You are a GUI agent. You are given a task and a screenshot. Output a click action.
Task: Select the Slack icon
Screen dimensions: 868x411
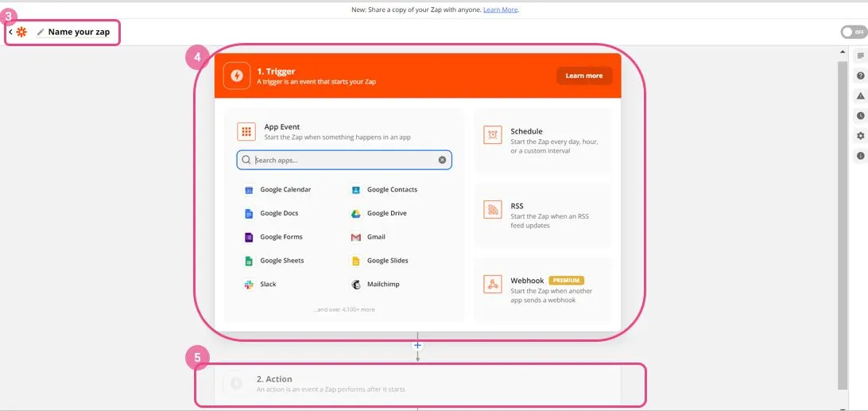[x=249, y=285]
